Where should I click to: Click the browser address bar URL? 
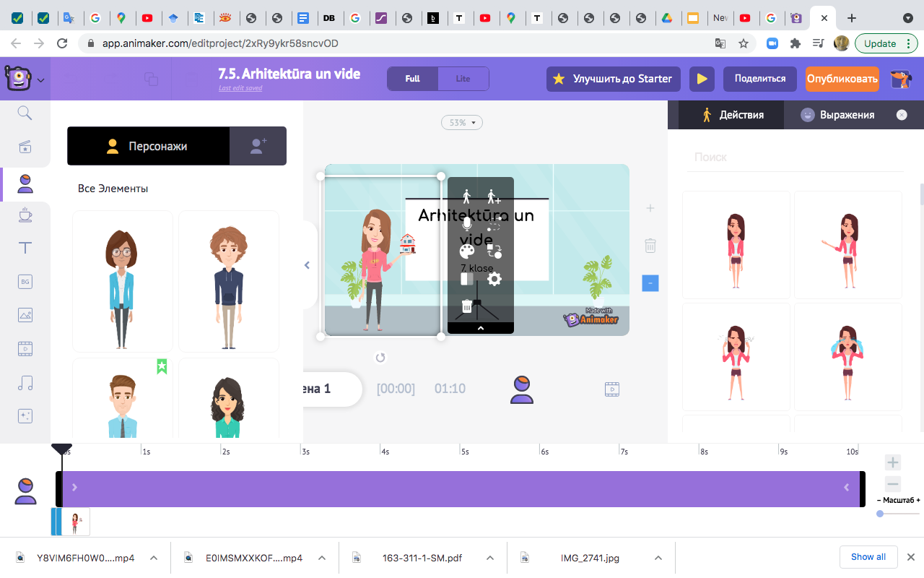tap(220, 43)
